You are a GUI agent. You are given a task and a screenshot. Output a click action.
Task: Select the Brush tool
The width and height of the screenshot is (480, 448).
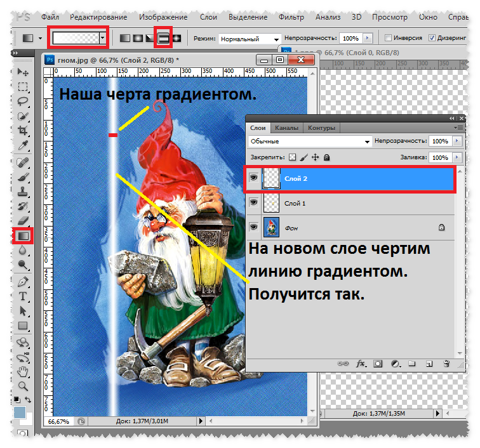click(x=23, y=177)
